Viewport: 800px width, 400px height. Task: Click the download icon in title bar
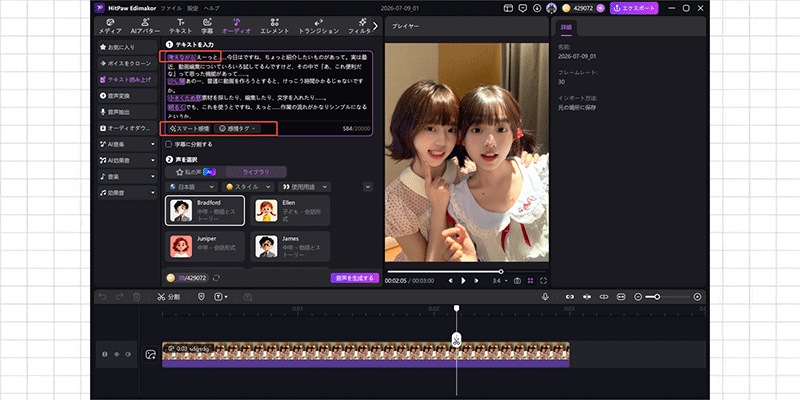(x=537, y=8)
